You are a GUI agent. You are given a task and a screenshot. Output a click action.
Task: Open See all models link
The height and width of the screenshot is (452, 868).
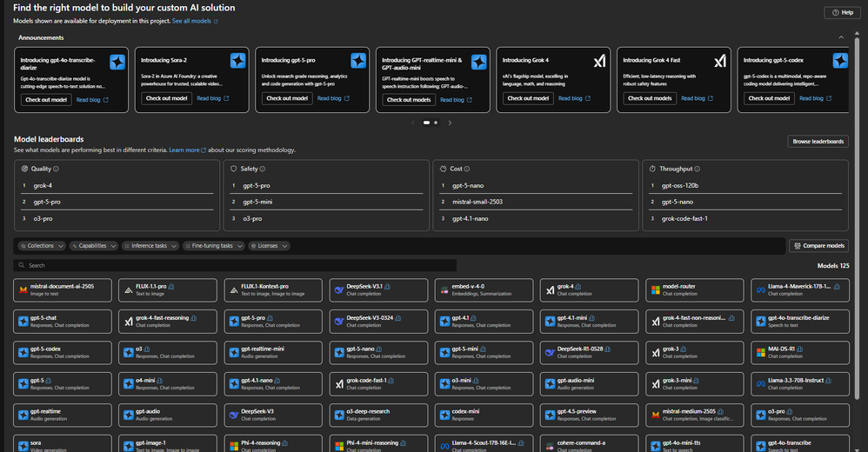click(x=191, y=21)
